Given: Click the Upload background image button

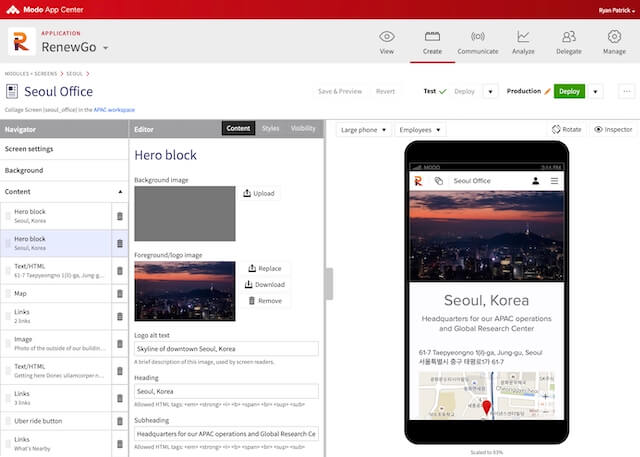Looking at the screenshot, I should (x=258, y=193).
